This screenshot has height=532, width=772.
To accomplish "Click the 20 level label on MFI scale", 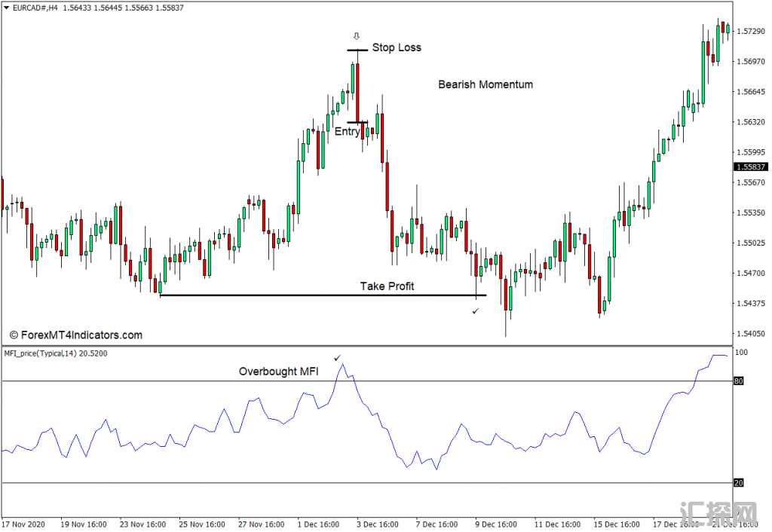I will click(740, 483).
